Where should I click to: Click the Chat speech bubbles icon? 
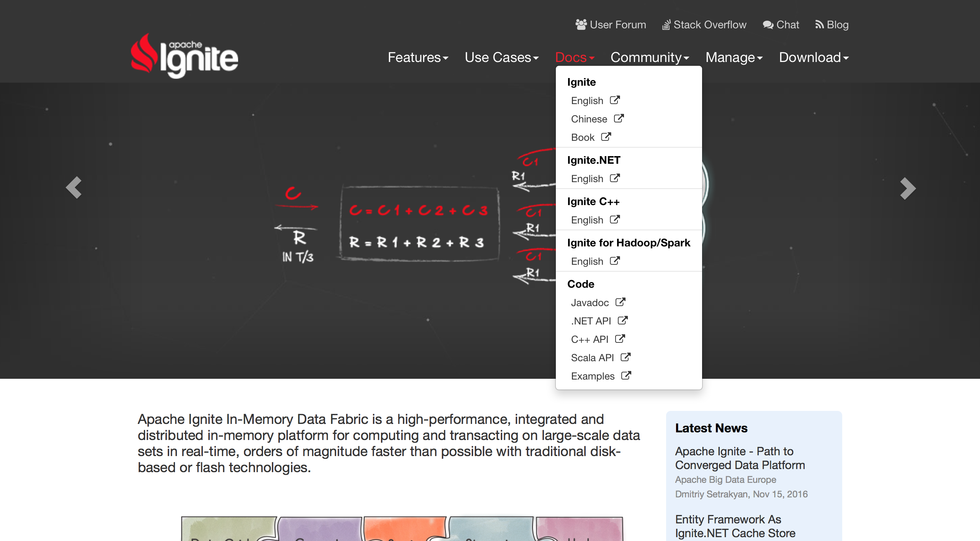pyautogui.click(x=768, y=25)
